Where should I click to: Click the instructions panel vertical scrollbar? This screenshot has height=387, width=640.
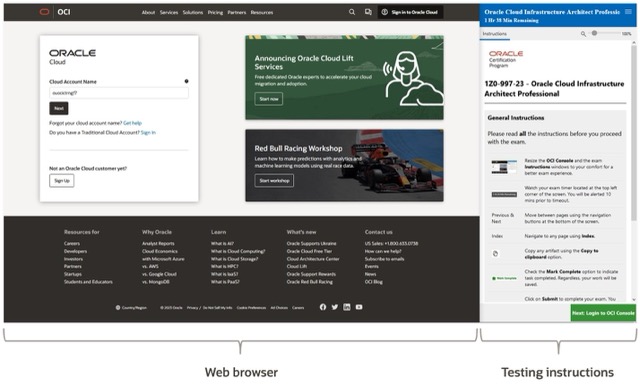[x=634, y=133]
